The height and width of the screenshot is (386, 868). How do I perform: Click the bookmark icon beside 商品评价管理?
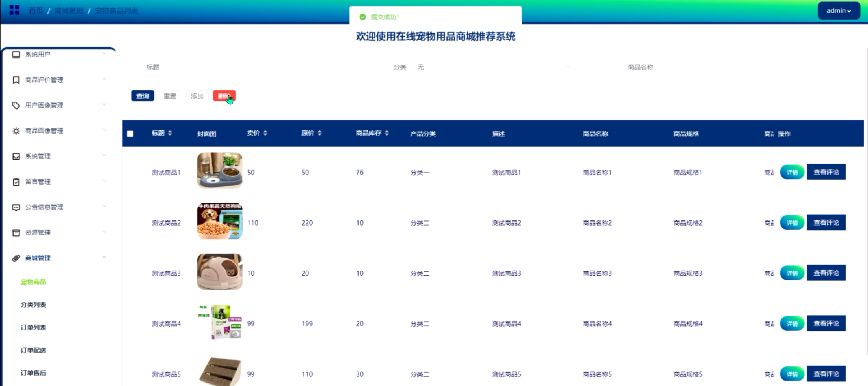point(16,80)
